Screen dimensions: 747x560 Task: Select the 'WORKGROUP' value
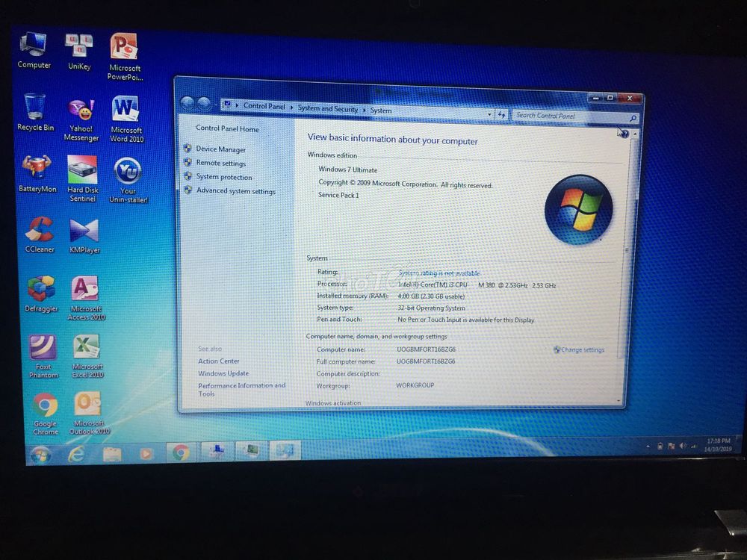(415, 385)
